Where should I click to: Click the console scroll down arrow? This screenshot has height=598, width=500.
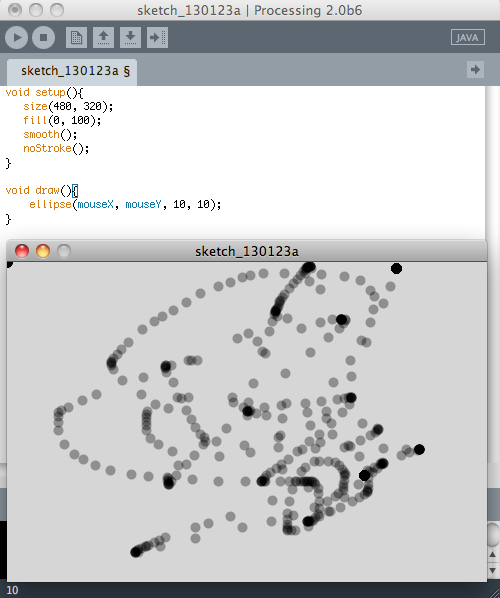point(493,571)
